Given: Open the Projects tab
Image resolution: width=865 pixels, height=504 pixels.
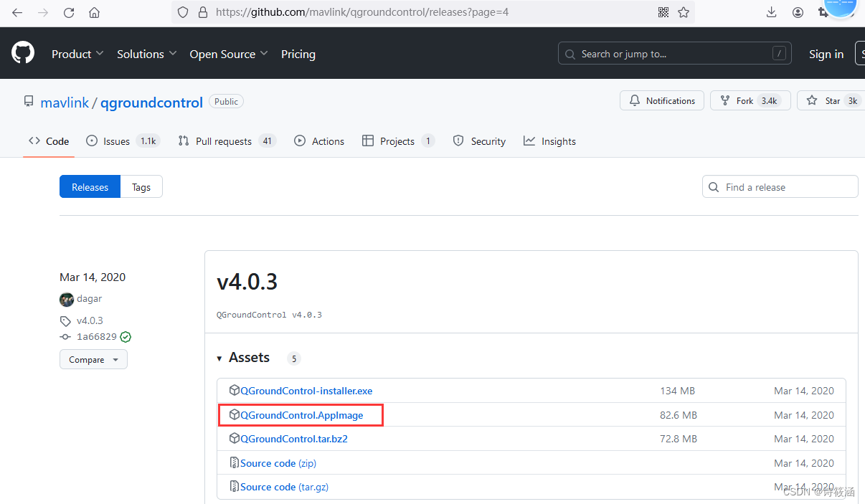Looking at the screenshot, I should pyautogui.click(x=399, y=141).
